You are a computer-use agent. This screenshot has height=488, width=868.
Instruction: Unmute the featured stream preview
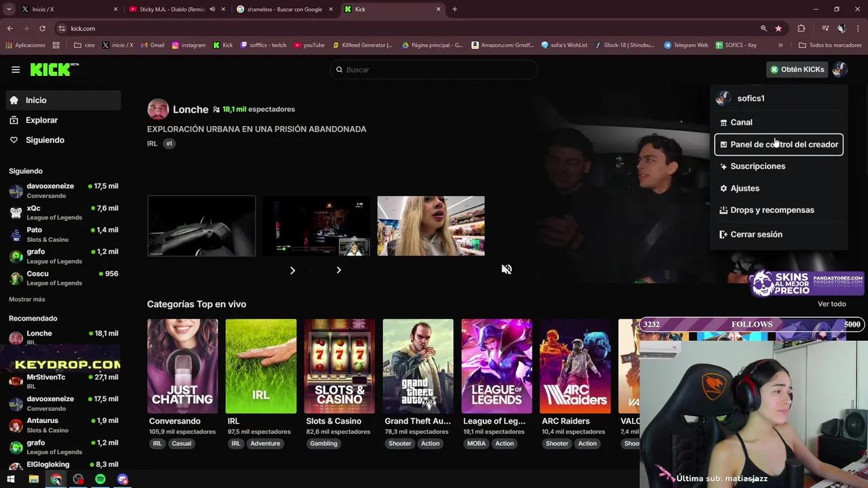[x=506, y=269]
